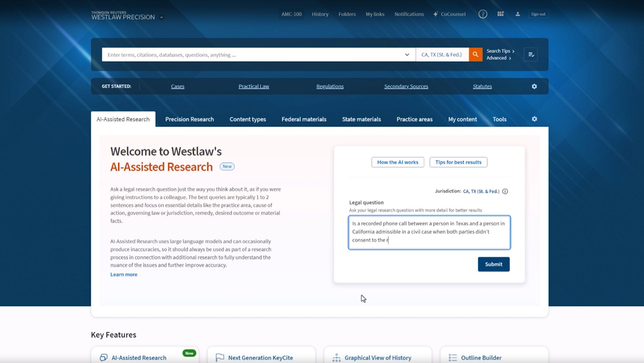This screenshot has width=644, height=363.
Task: Open the Secondary Sources link
Action: coord(406,86)
